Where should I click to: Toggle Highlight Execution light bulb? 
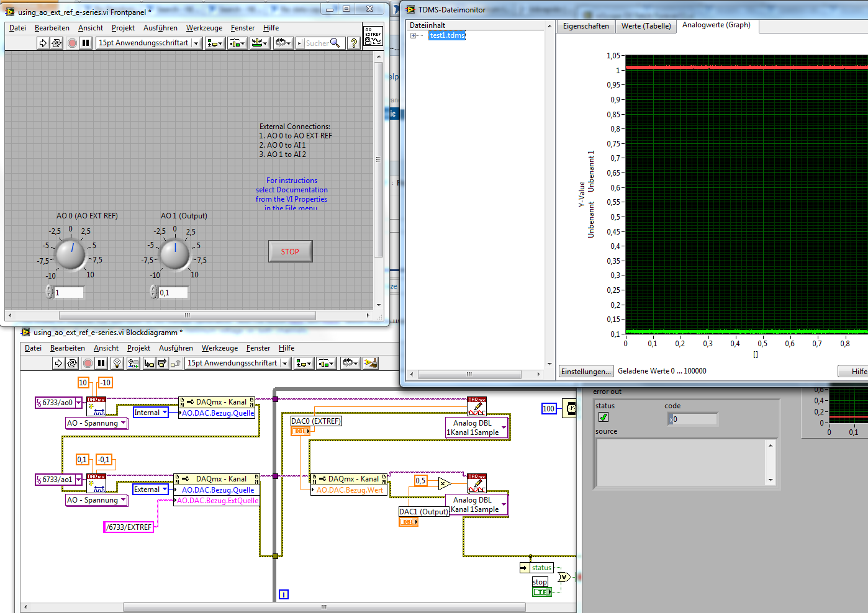117,363
